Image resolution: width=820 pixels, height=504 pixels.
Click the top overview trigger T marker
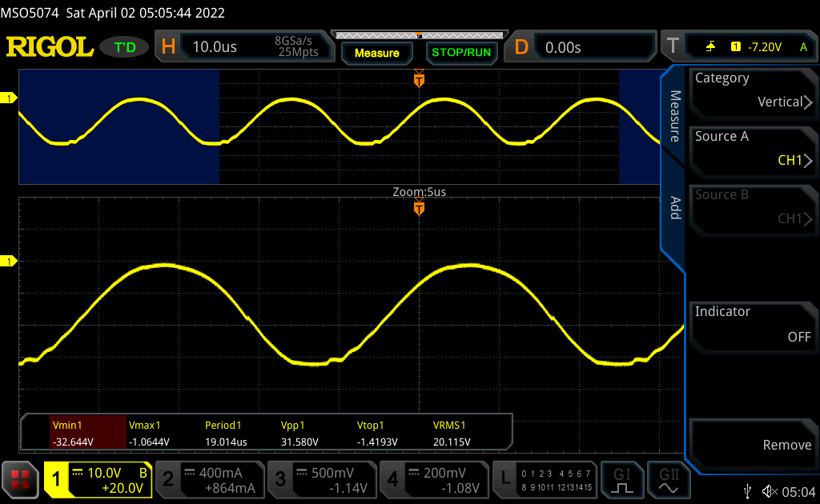click(x=419, y=79)
